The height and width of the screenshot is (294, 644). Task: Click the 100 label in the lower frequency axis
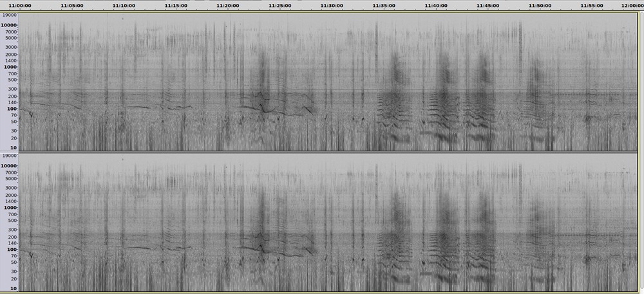(12, 250)
